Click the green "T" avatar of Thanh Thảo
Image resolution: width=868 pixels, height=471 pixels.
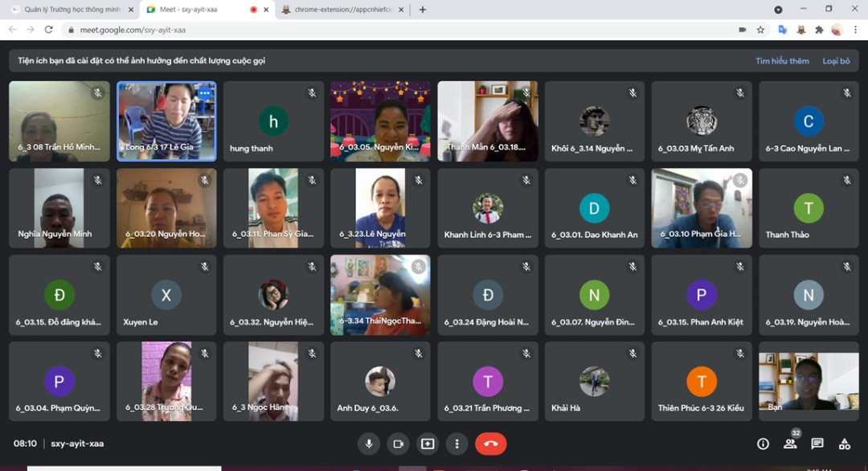point(809,208)
